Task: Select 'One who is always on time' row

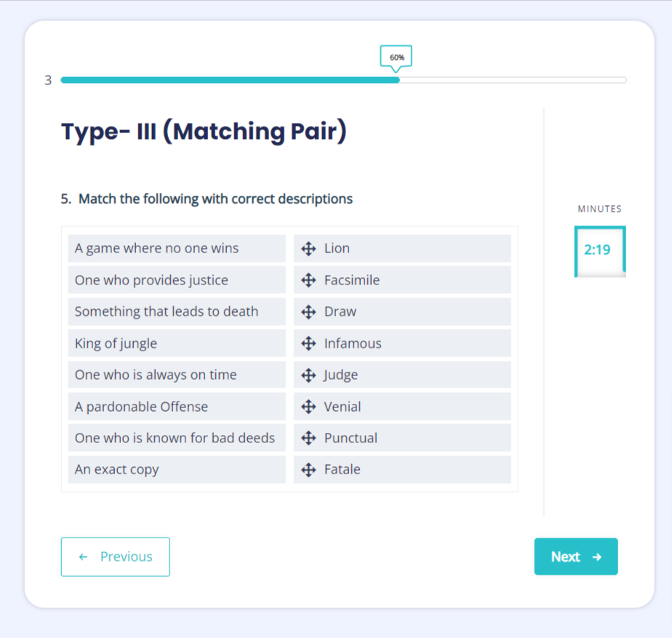Action: (x=176, y=375)
